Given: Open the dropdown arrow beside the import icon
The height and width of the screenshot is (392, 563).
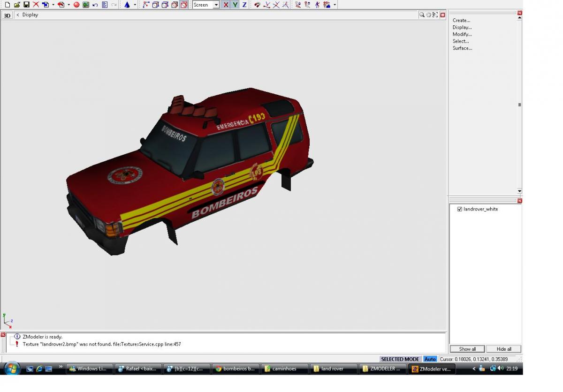Looking at the screenshot, I should tap(53, 5).
